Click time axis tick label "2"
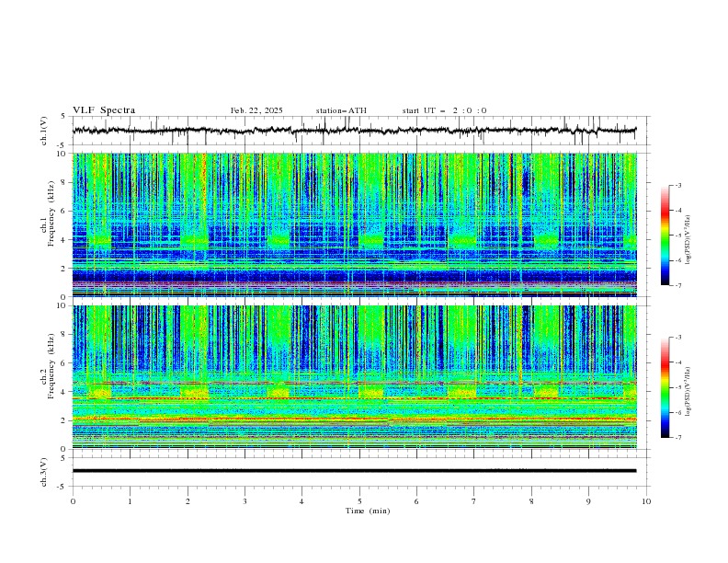This screenshot has height=563, width=728. 188,501
